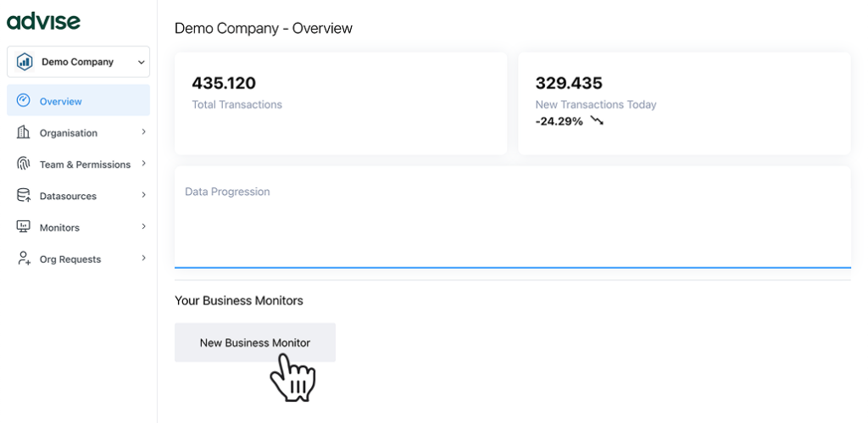The width and height of the screenshot is (868, 423).
Task: Click the advise logo
Action: 43,21
